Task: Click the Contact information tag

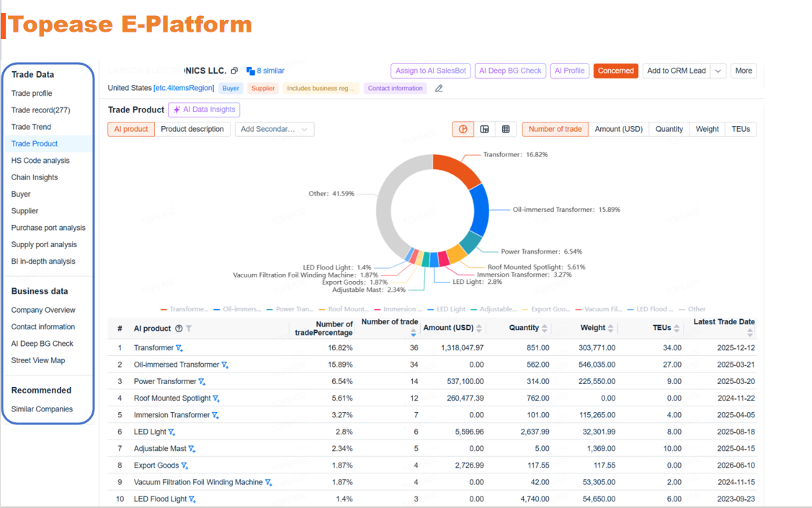Action: click(x=395, y=89)
